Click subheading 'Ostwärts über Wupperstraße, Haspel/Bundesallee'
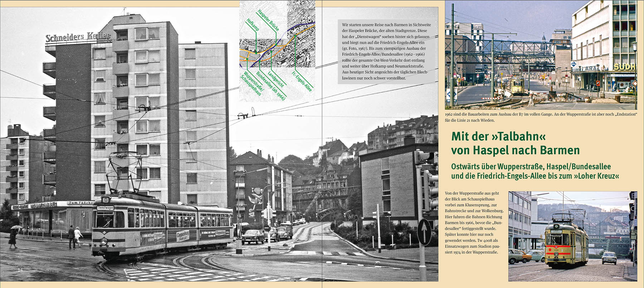This screenshot has height=288, width=644. pos(531,167)
